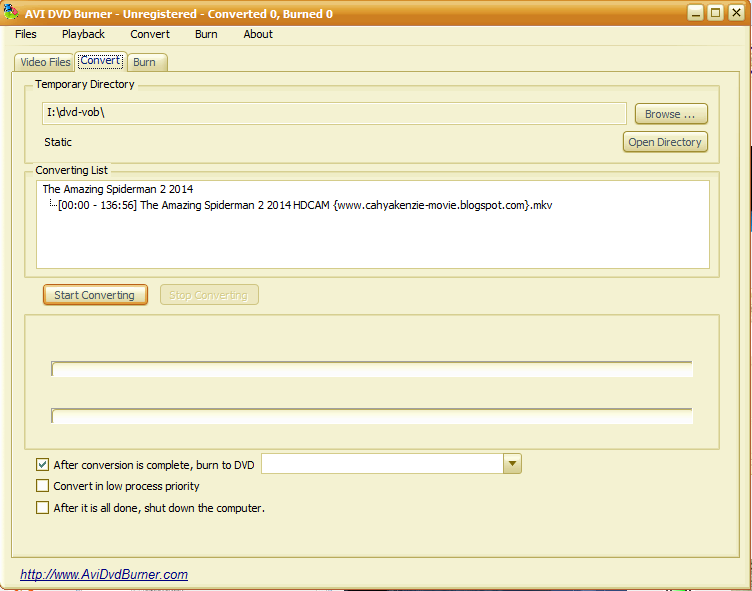Open the About menu
752x591 pixels.
coord(258,34)
